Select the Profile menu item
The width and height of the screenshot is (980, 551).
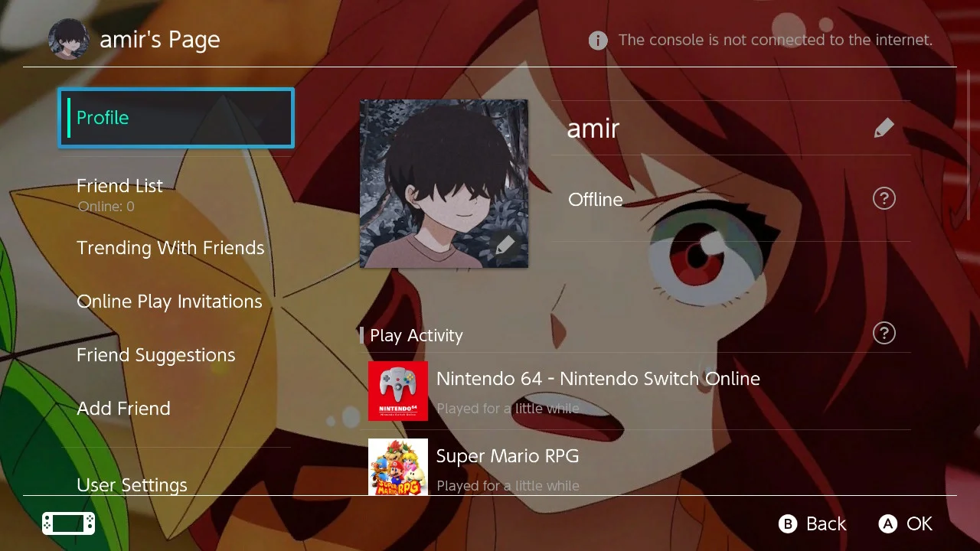click(x=176, y=118)
